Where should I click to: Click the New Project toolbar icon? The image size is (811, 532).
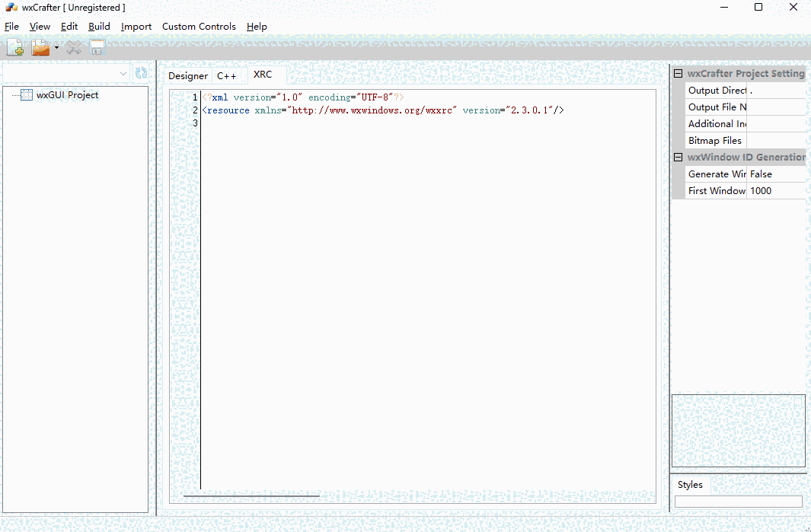pyautogui.click(x=15, y=49)
